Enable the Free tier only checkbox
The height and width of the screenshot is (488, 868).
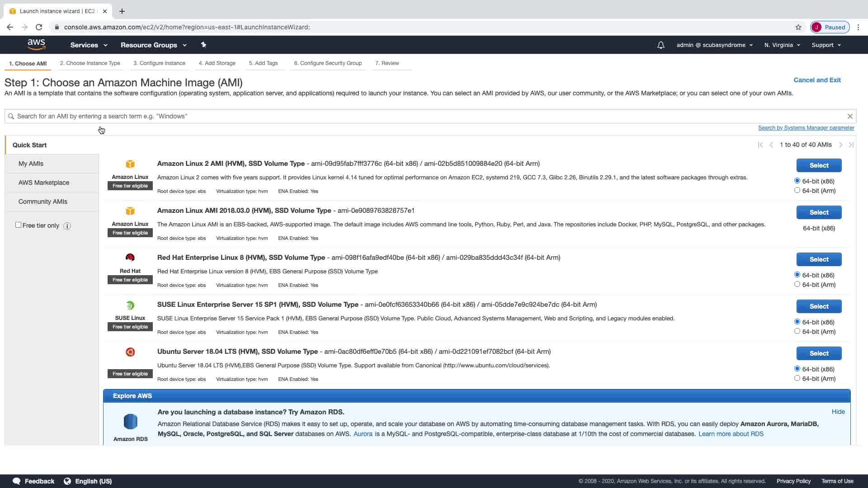(x=19, y=225)
